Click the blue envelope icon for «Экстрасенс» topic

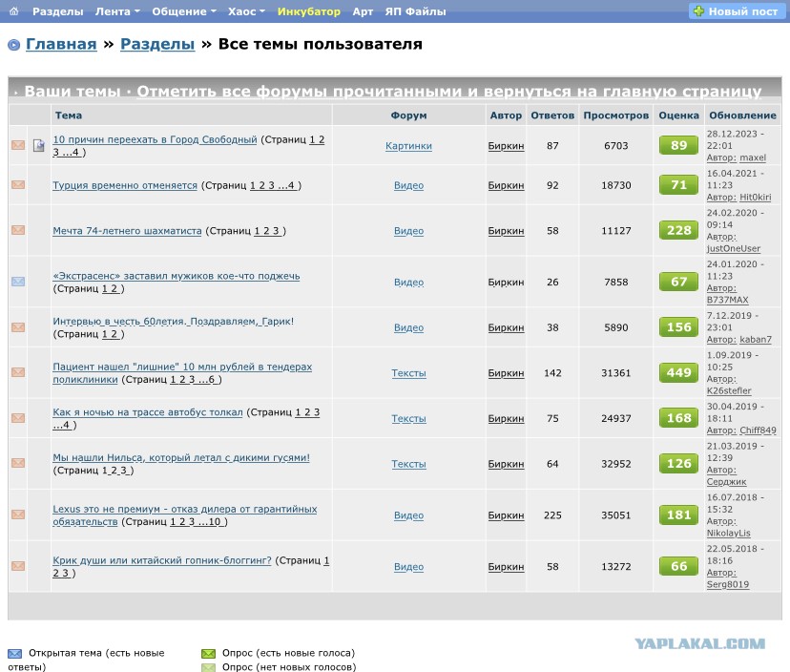click(x=18, y=282)
